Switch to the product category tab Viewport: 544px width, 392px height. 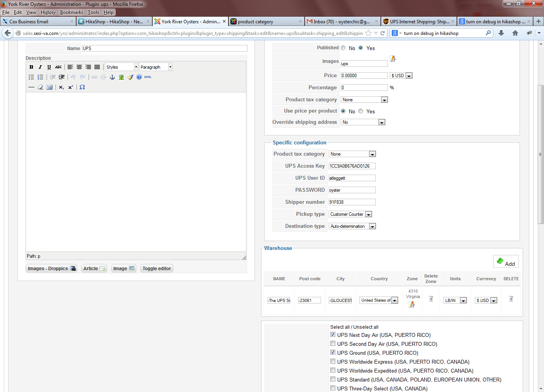point(266,21)
